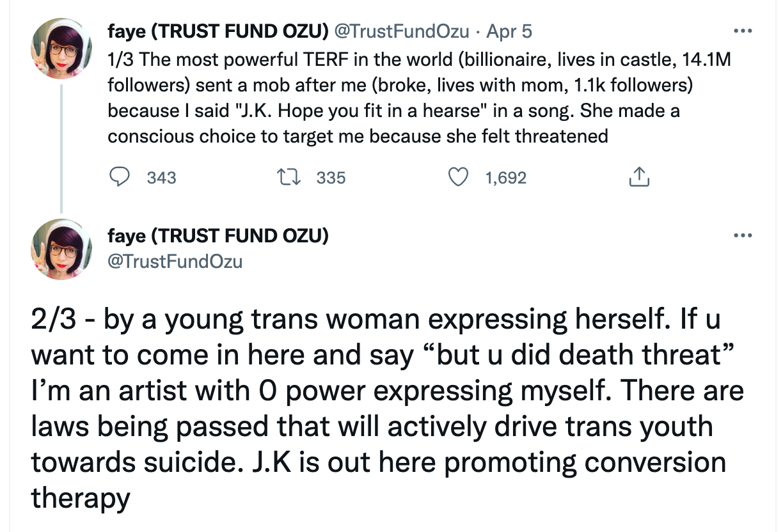
Task: Like the first tweet with the heart icon
Action: pos(458,177)
